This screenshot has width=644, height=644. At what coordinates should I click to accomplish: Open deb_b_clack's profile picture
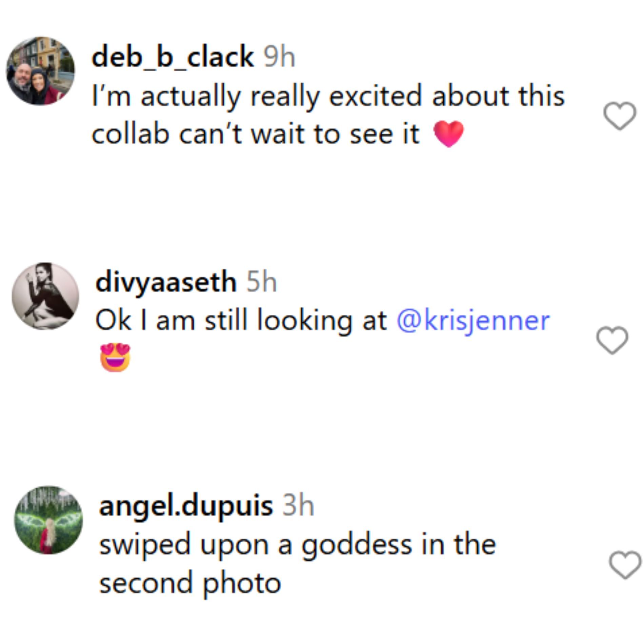[41, 71]
